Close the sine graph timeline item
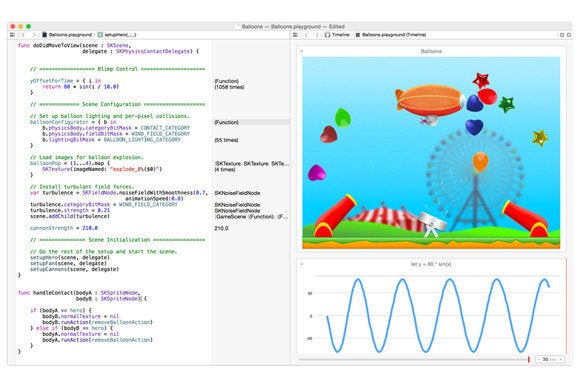 pos(301,264)
